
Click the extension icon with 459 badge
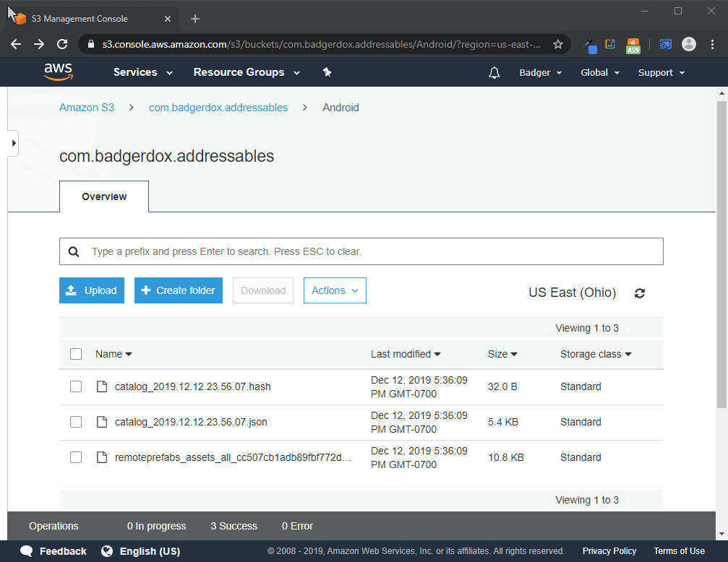point(633,46)
